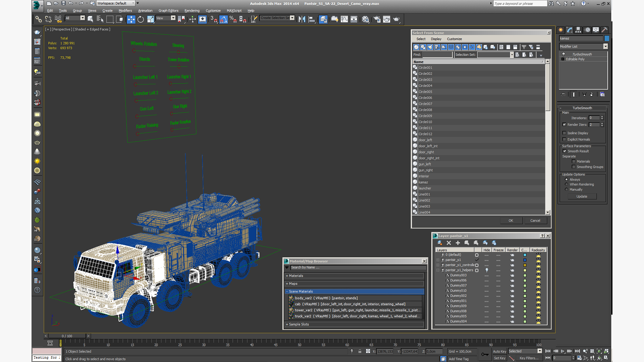Open the Curve Editor

(x=344, y=19)
